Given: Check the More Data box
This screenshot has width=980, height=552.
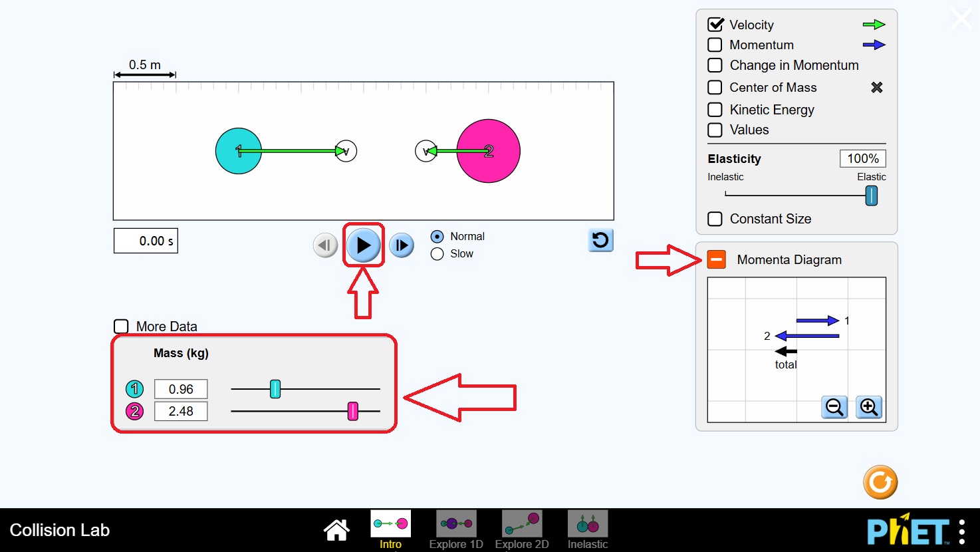Looking at the screenshot, I should [121, 326].
